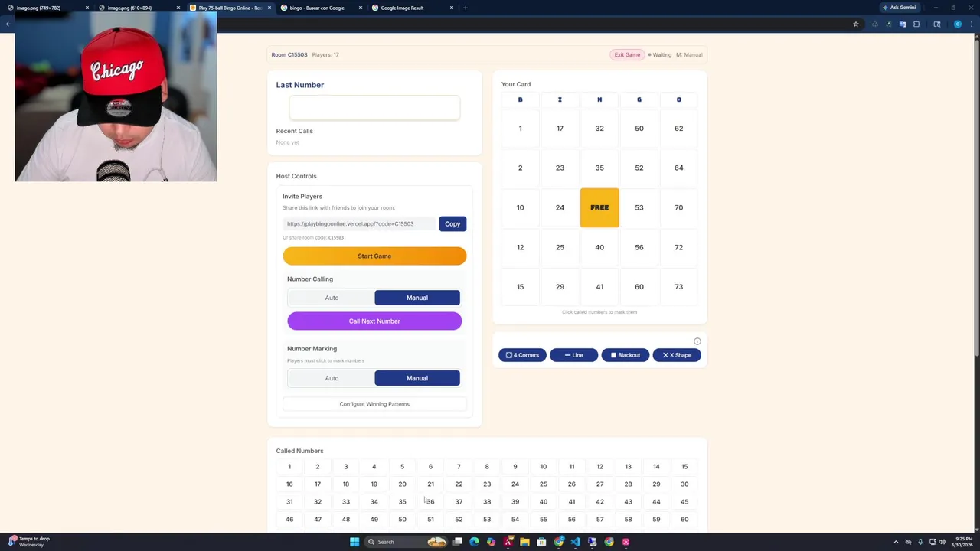980x551 pixels.
Task: Set Number Calling to Manual
Action: (417, 298)
